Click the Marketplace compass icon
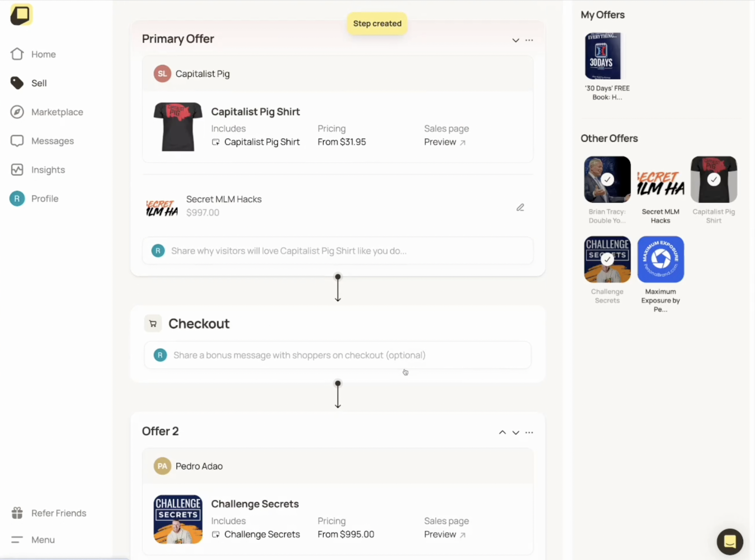755x560 pixels. 17,112
